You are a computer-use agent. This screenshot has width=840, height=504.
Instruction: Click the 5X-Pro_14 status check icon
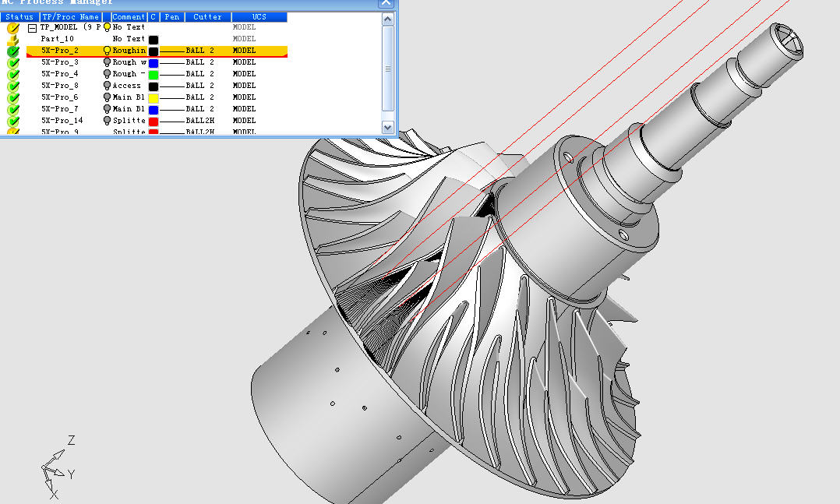pyautogui.click(x=13, y=122)
